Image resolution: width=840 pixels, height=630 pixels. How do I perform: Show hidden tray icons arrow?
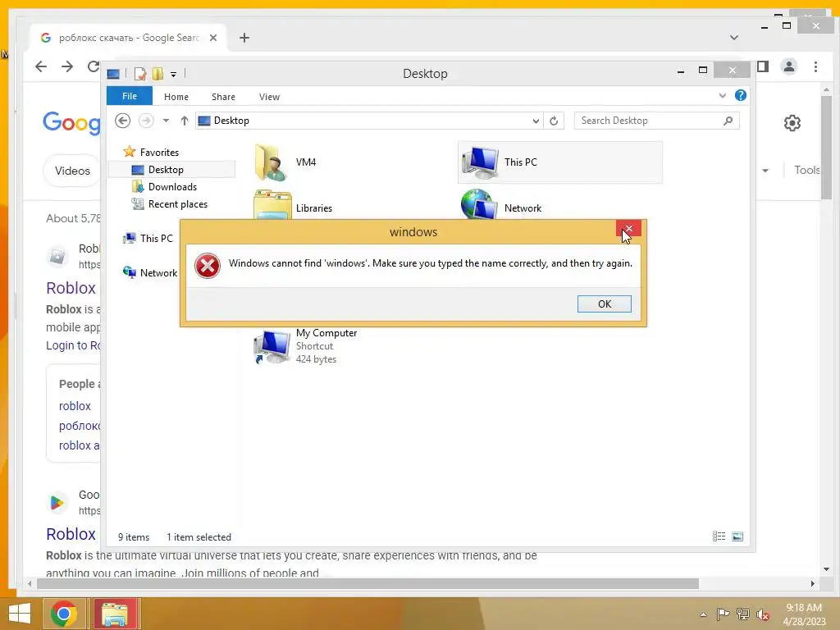(703, 614)
